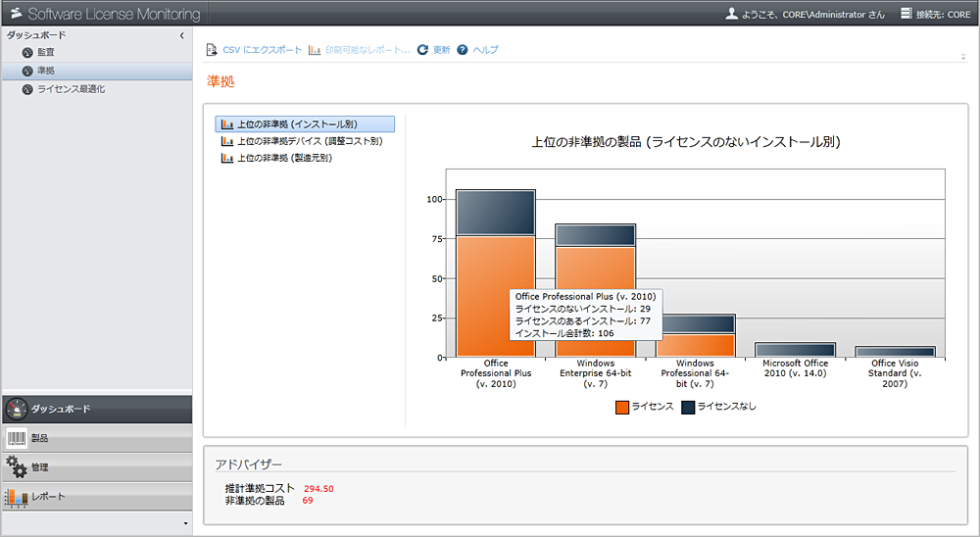Click 更新 refresh link
This screenshot has width=980, height=537.
point(441,50)
